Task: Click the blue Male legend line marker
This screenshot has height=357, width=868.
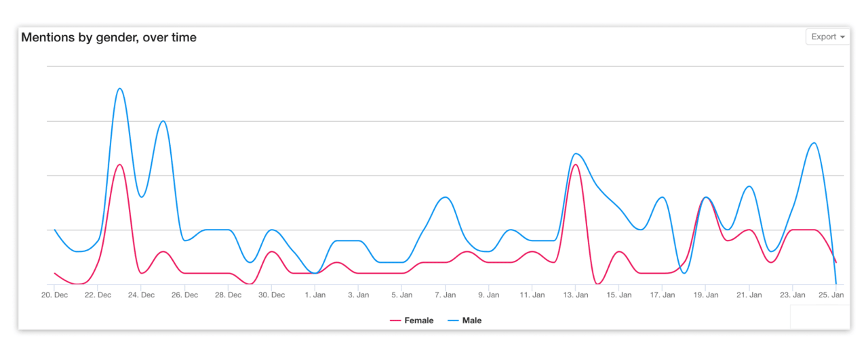Action: pyautogui.click(x=452, y=320)
